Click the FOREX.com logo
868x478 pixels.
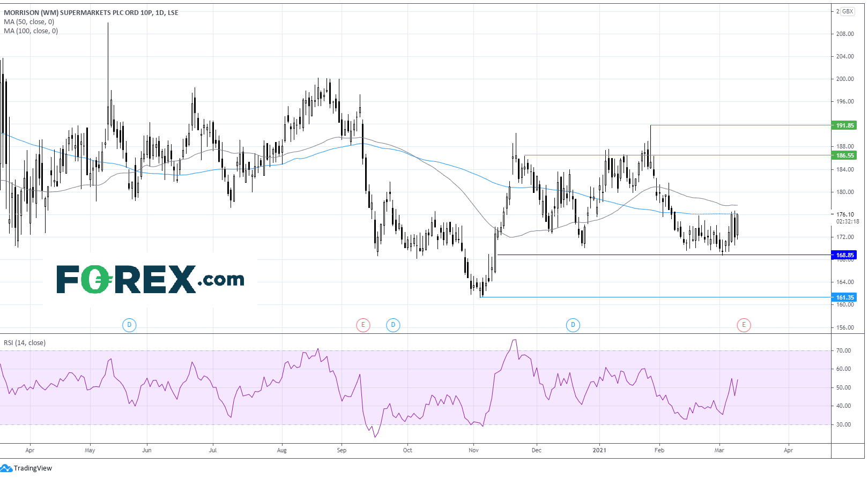point(150,279)
